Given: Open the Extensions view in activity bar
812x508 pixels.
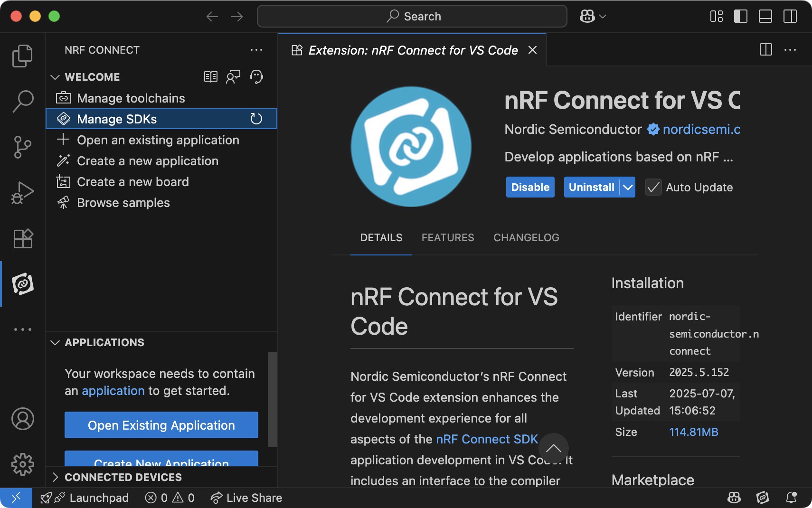Looking at the screenshot, I should [x=22, y=238].
